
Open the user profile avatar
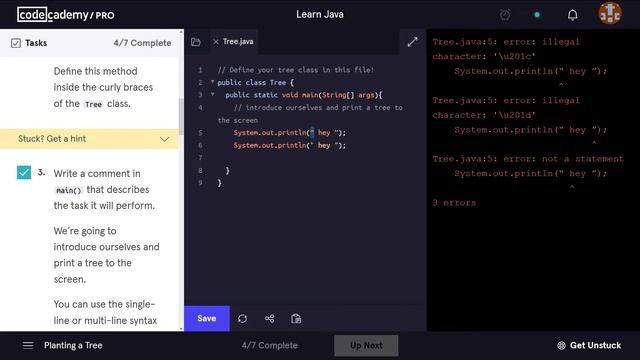coord(610,13)
